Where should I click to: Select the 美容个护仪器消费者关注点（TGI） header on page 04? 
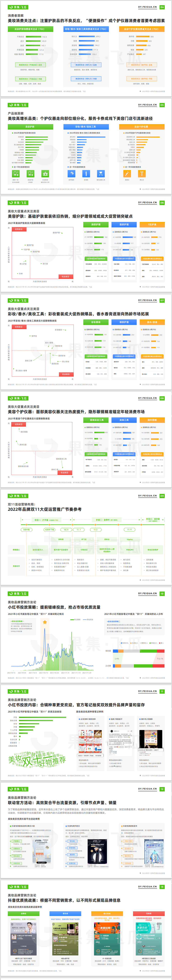(142, 29)
